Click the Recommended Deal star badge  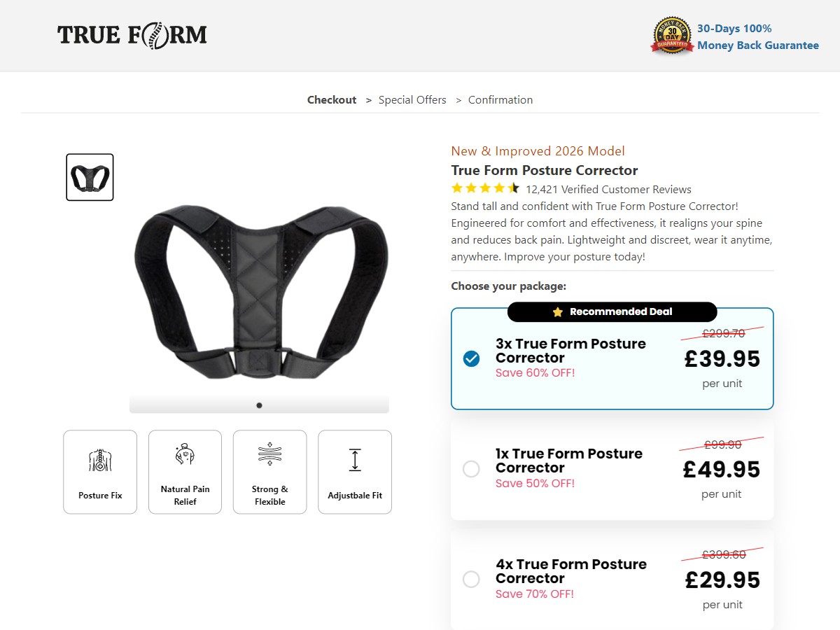pyautogui.click(x=612, y=312)
